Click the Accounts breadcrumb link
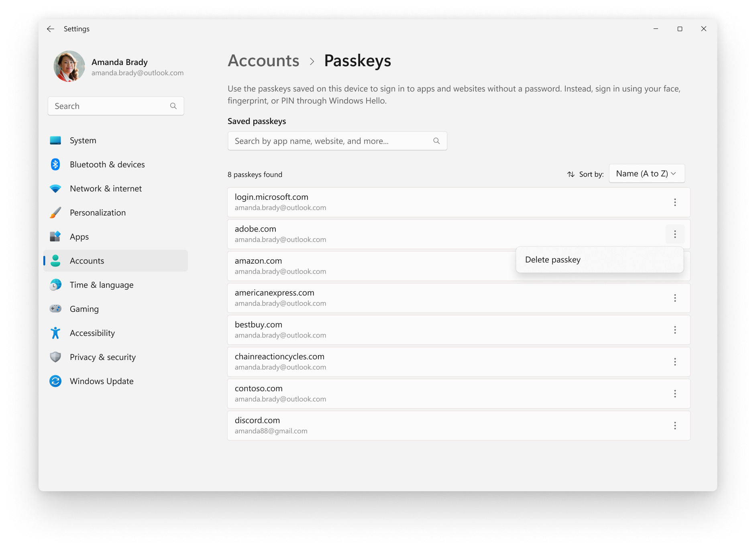 [x=263, y=61]
